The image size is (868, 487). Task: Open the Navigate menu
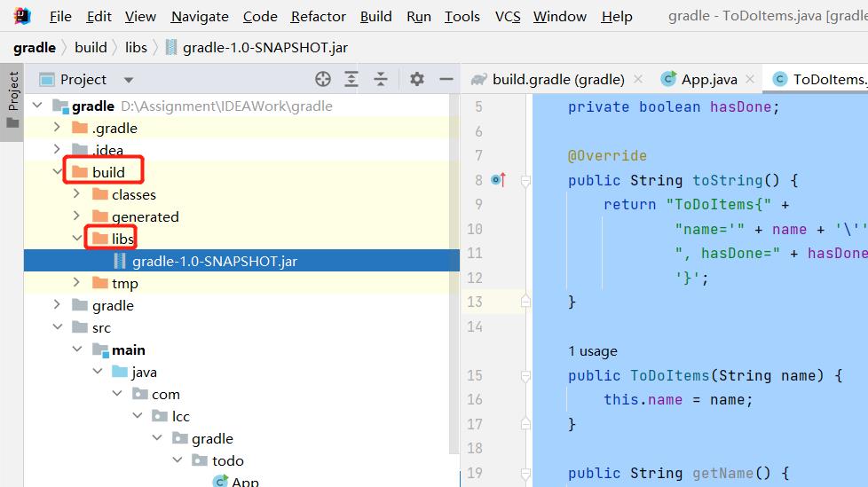[200, 17]
